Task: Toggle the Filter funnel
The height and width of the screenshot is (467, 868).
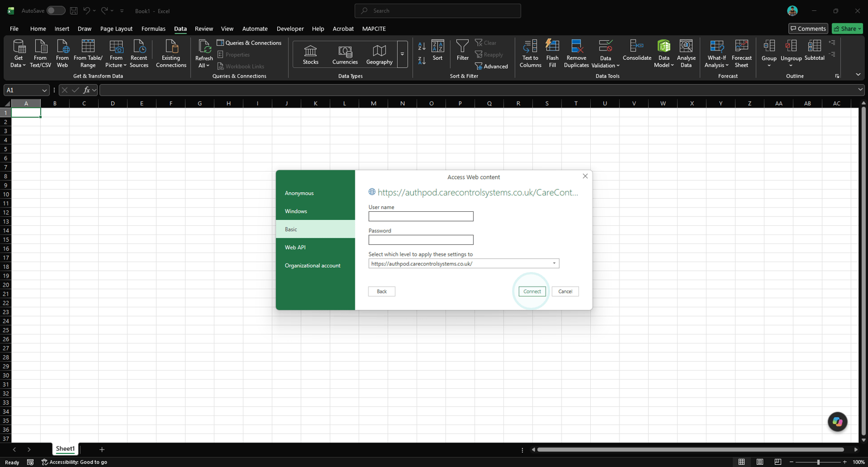Action: point(463,51)
